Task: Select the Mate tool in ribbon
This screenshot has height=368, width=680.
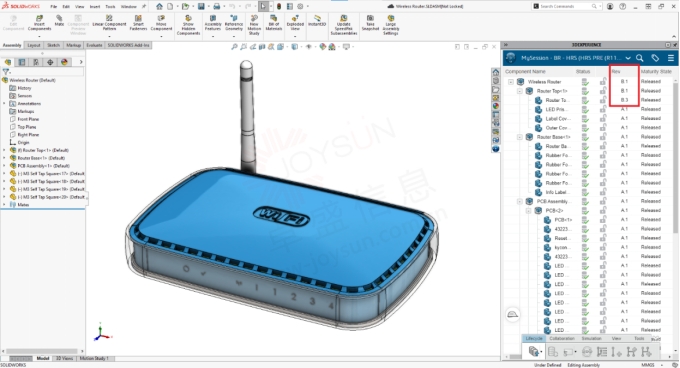Action: [x=59, y=20]
